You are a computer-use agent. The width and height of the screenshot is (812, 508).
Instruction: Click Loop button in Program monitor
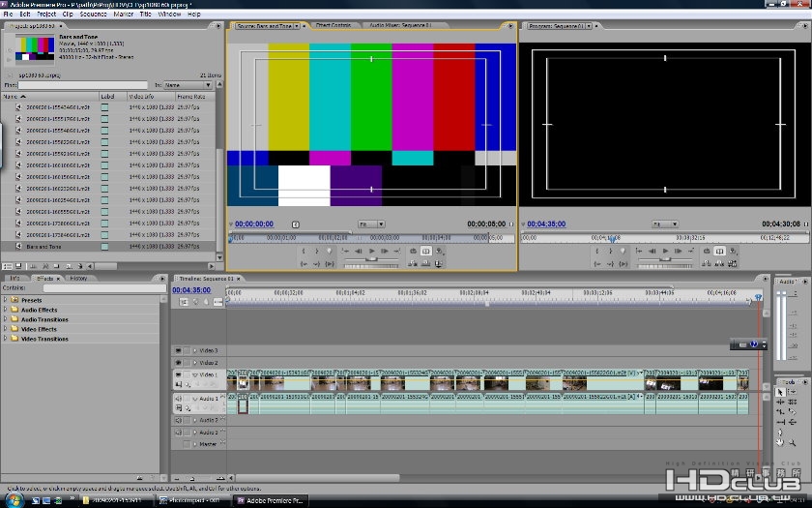pyautogui.click(x=707, y=251)
